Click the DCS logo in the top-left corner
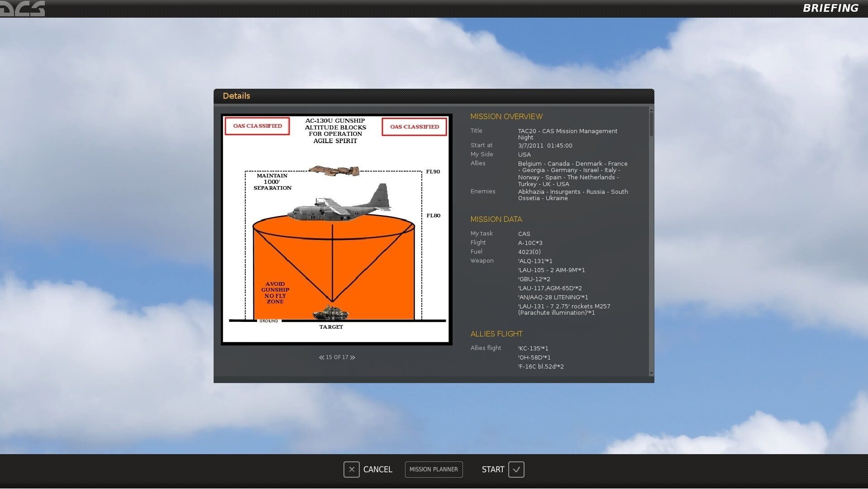 23,8
